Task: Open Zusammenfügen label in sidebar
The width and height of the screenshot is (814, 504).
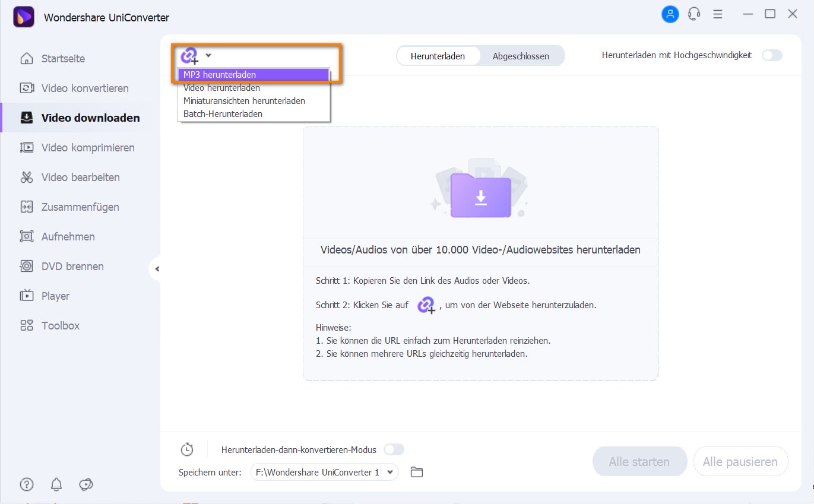Action: [80, 207]
